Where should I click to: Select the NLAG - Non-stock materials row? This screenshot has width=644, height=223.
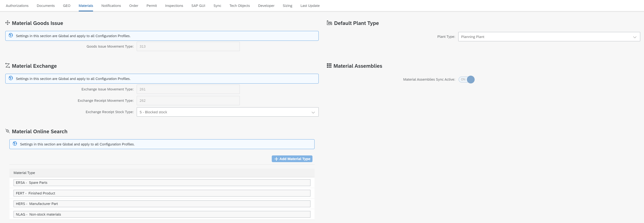tap(162, 214)
